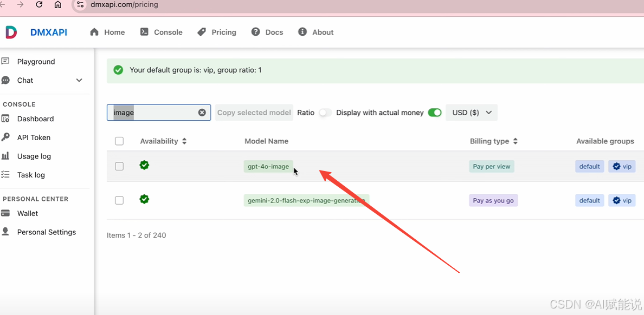Screen dimensions: 644x315
Task: Open Usage log page
Action: (x=34, y=156)
